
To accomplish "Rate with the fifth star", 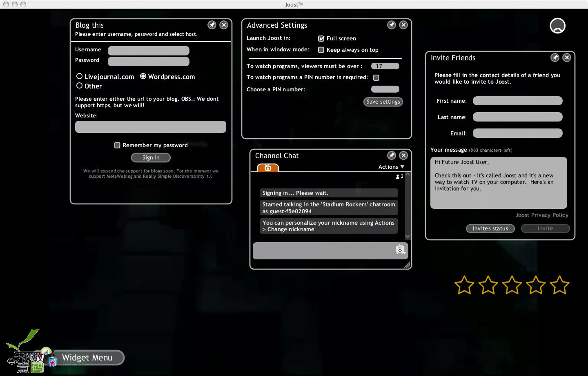I will coord(559,285).
